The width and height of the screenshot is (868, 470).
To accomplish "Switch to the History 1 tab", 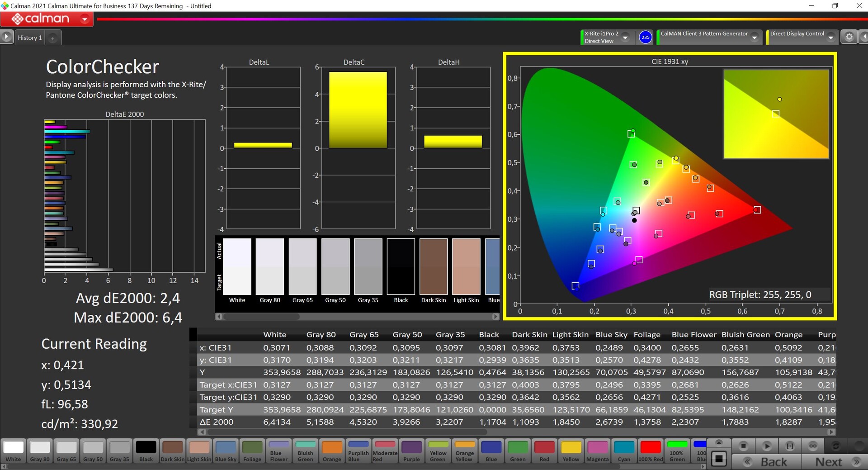I will (x=30, y=38).
